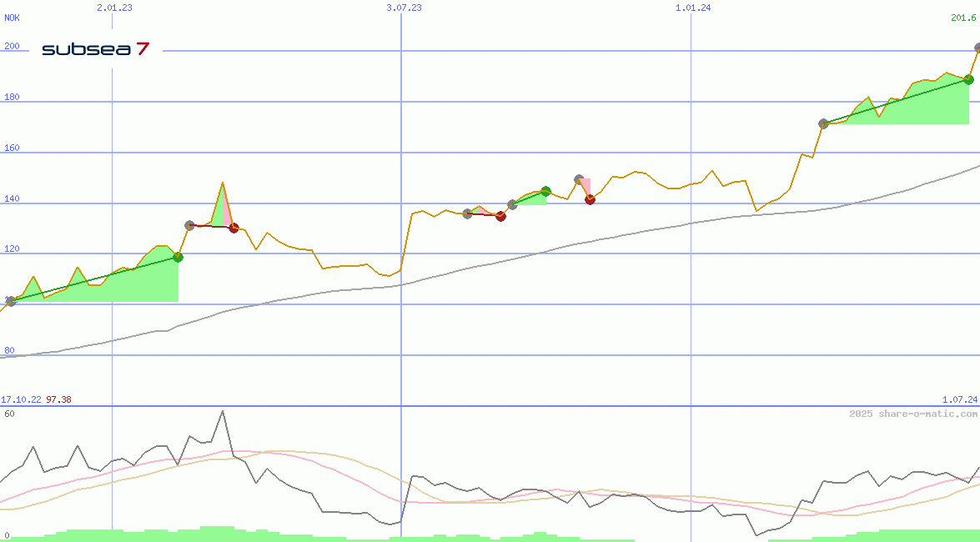Screen dimensions: 980x542
Task: Select the 2.01.23 date label
Action: (114, 8)
